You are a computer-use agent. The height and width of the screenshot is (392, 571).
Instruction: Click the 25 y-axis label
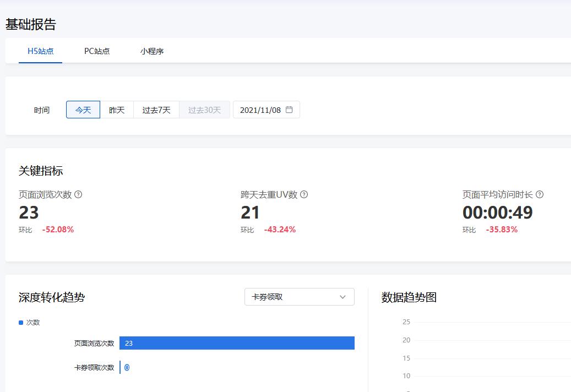(x=406, y=322)
